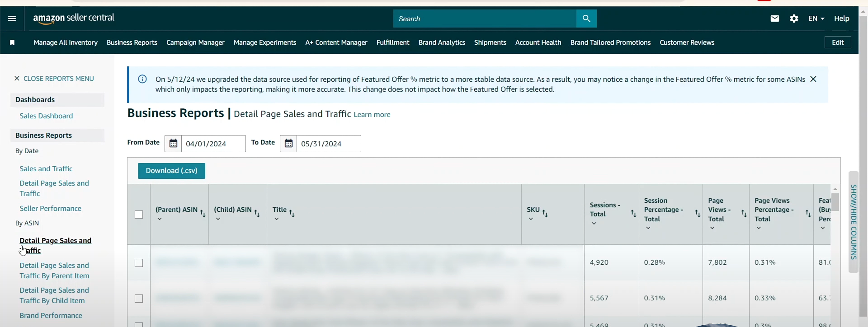Open the hamburger main menu
The width and height of the screenshot is (868, 327).
point(12,19)
